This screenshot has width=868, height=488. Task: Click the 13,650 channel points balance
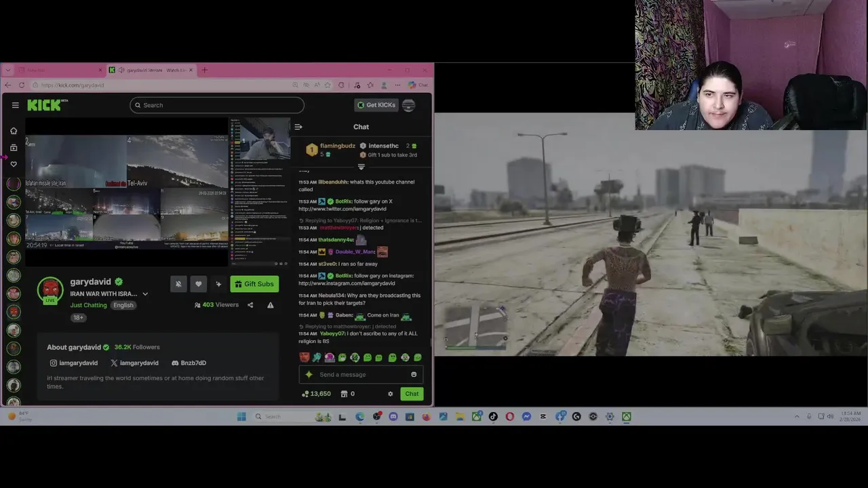tap(317, 394)
